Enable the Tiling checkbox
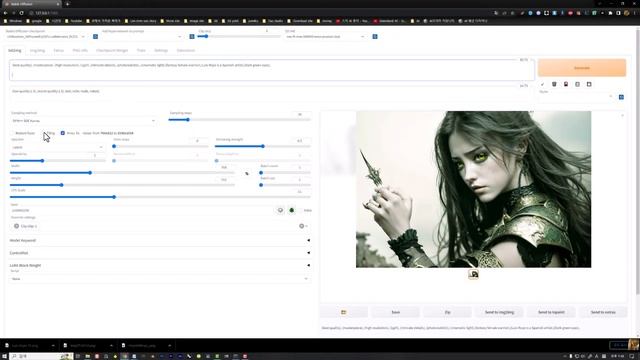Image resolution: width=640 pixels, height=360 pixels. click(43, 133)
